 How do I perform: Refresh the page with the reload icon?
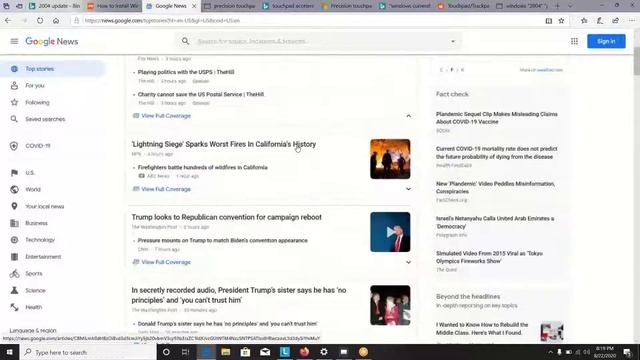[40, 20]
